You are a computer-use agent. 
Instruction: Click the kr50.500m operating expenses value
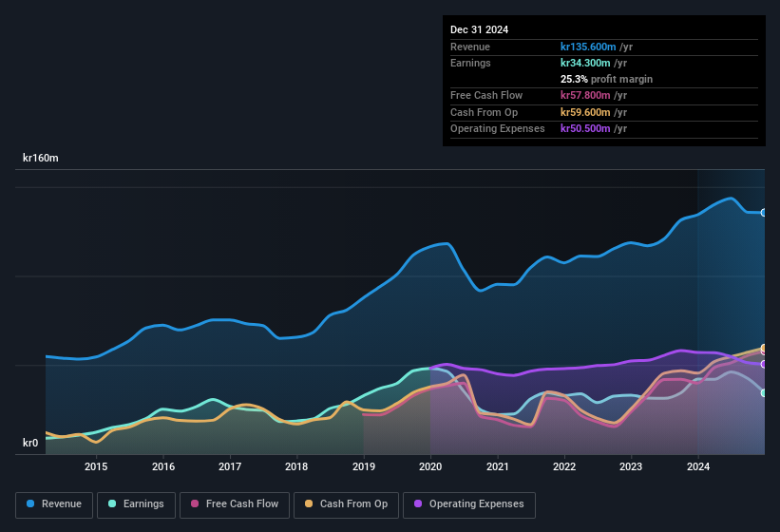click(585, 128)
